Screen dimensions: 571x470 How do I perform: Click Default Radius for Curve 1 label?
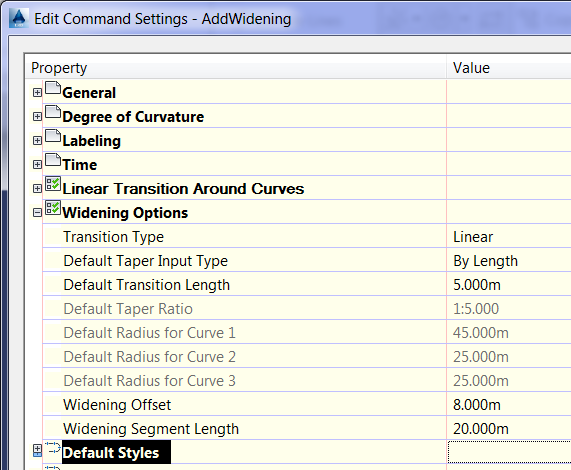click(x=149, y=333)
